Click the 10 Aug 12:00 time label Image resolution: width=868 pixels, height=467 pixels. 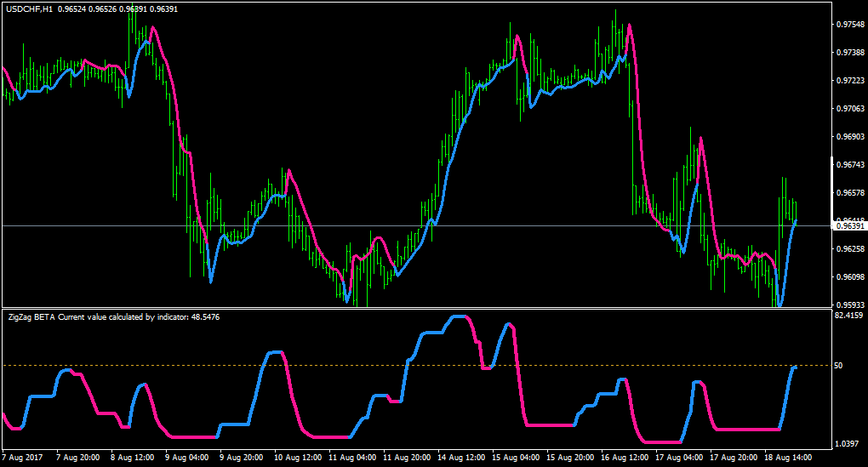[298, 458]
